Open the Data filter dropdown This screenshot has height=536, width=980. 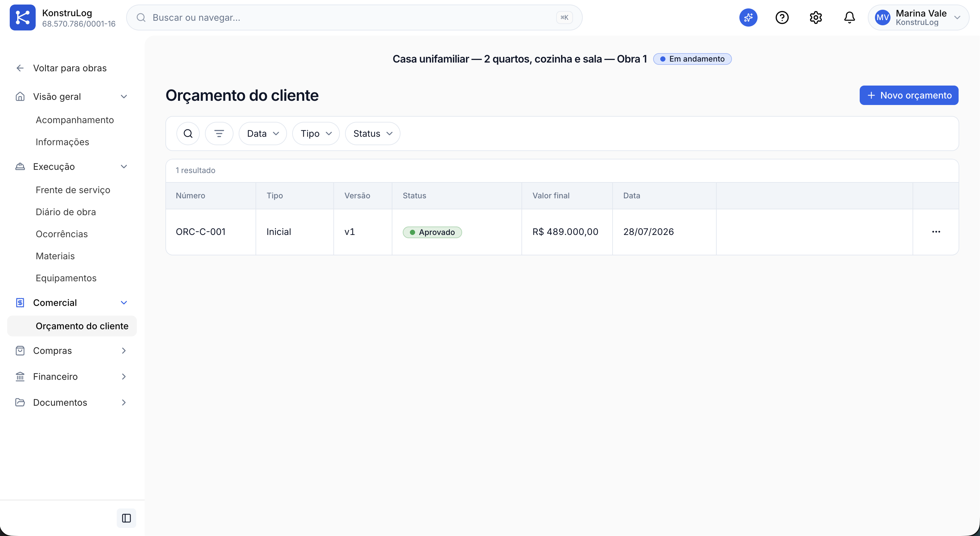point(262,134)
